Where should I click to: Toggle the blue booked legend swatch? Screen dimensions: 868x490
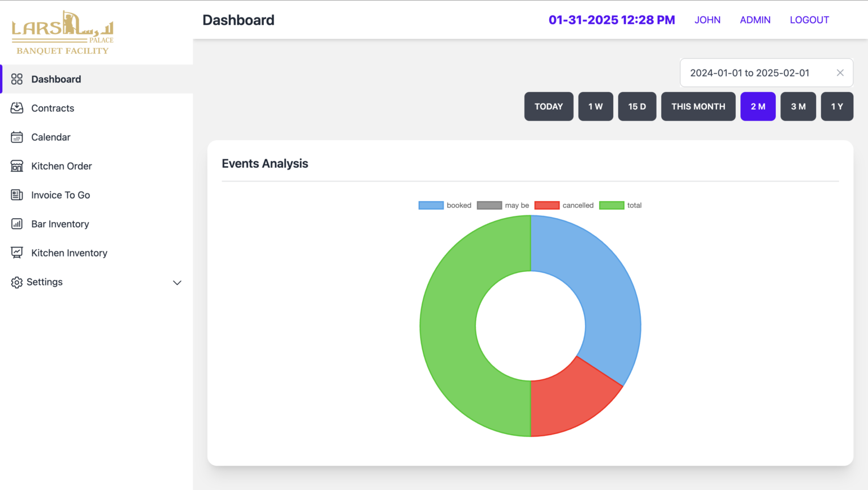pos(431,205)
